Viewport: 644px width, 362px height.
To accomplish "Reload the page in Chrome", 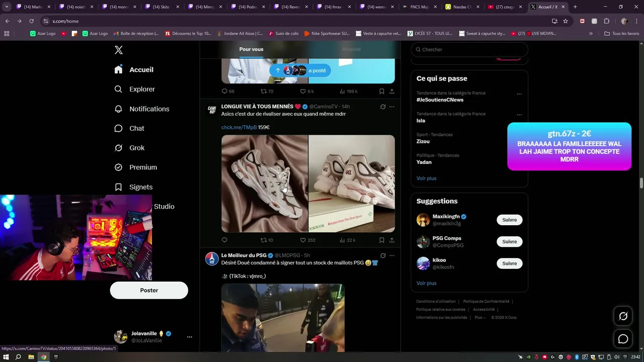I will click(31, 21).
